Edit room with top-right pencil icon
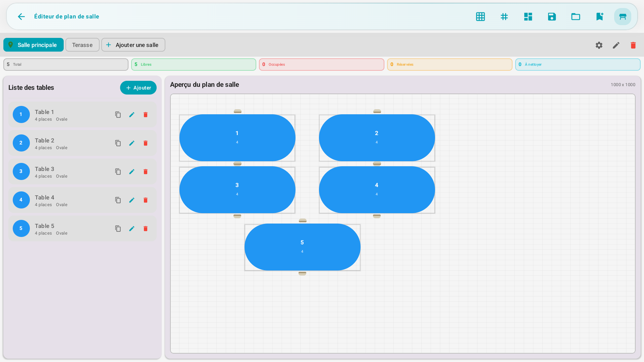This screenshot has width=644, height=362. click(x=616, y=45)
